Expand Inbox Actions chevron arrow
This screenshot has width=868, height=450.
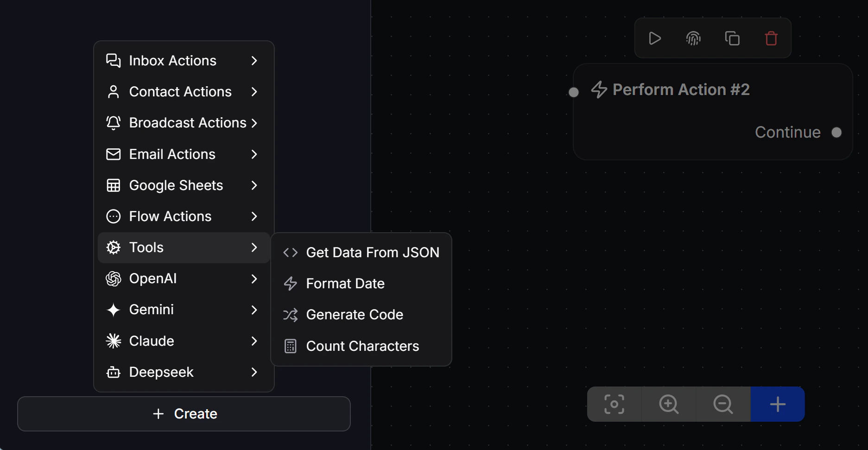[x=254, y=61]
